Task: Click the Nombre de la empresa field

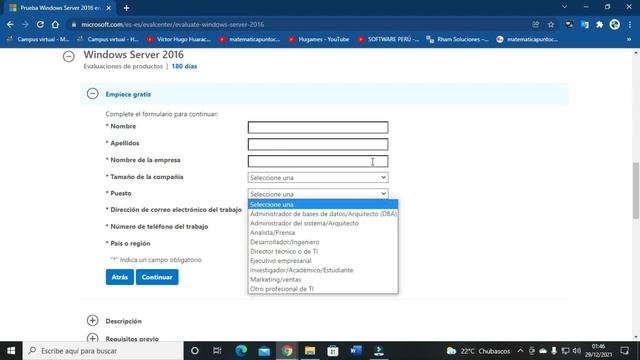Action: [318, 161]
